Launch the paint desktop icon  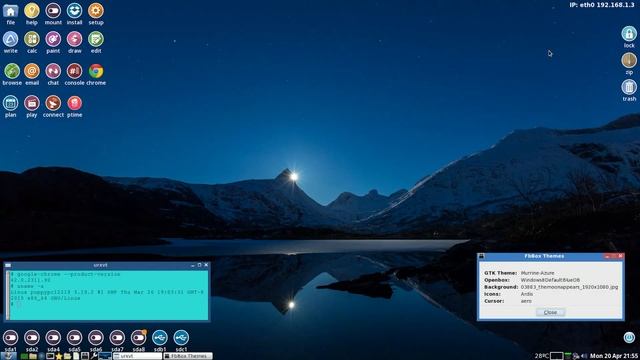click(53, 39)
